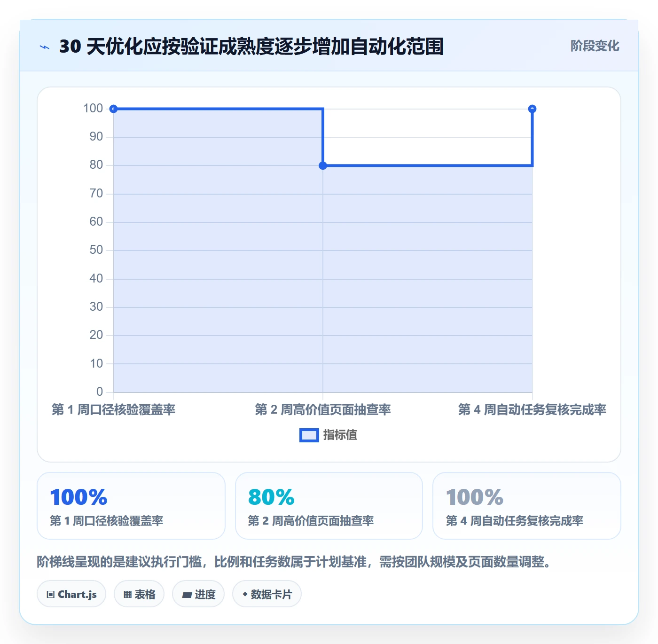Click the footnote text beginning 阶梯线呈现的是

click(294, 562)
